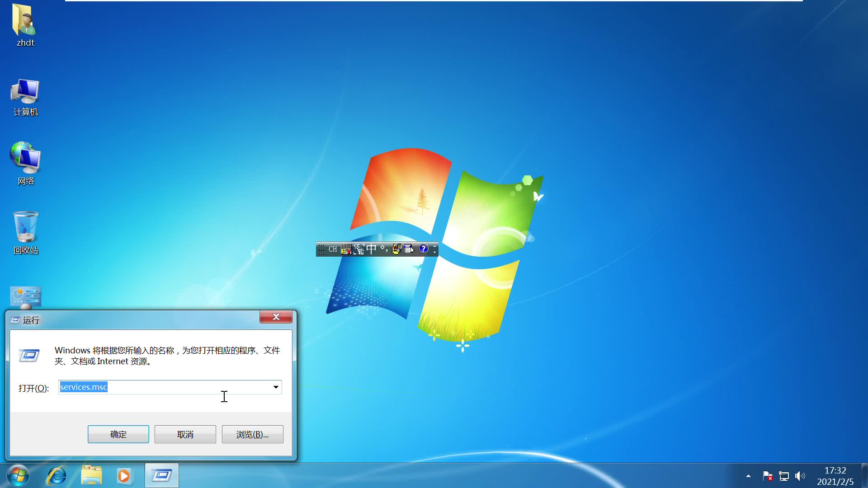Click the MSPY input method icon
This screenshot has width=868, height=488.
click(346, 249)
